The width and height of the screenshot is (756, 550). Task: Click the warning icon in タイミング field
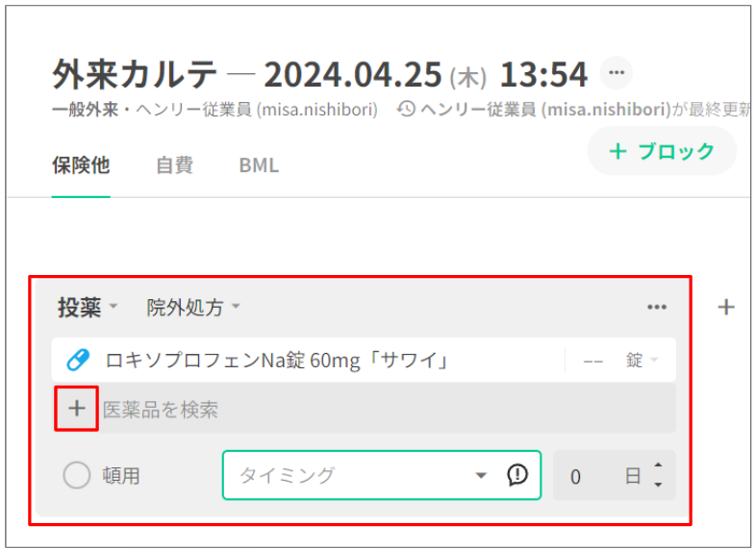point(517,475)
